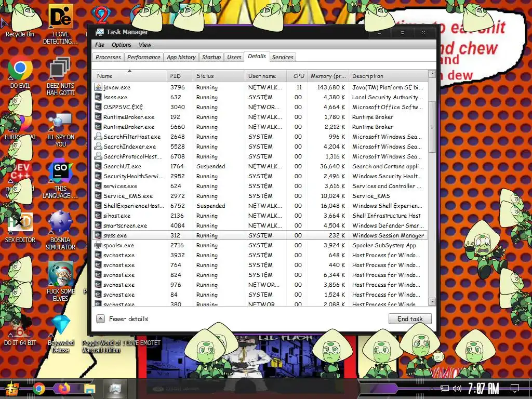The height and width of the screenshot is (399, 532).
Task: Select the ShellExperienceHost process
Action: pyautogui.click(x=260, y=206)
